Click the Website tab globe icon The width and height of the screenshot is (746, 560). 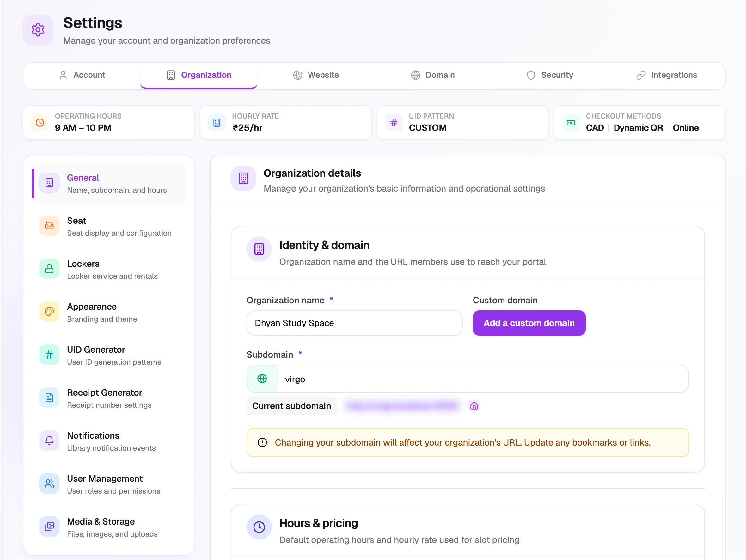pyautogui.click(x=297, y=75)
